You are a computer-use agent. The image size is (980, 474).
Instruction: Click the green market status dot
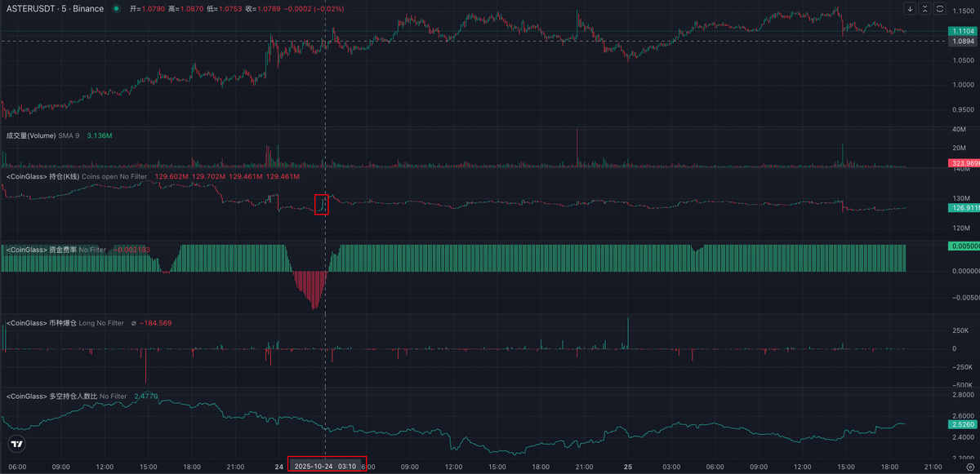[x=117, y=8]
